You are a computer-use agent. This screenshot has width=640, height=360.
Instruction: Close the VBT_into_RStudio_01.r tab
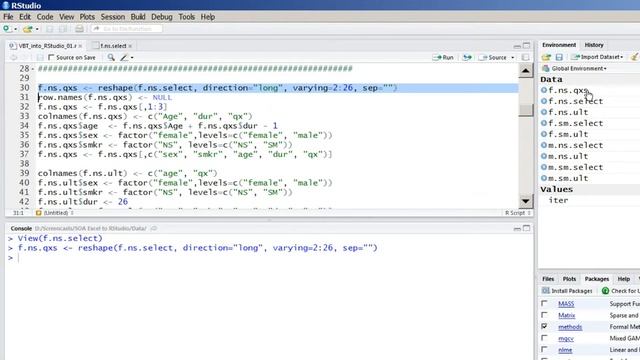click(80, 46)
